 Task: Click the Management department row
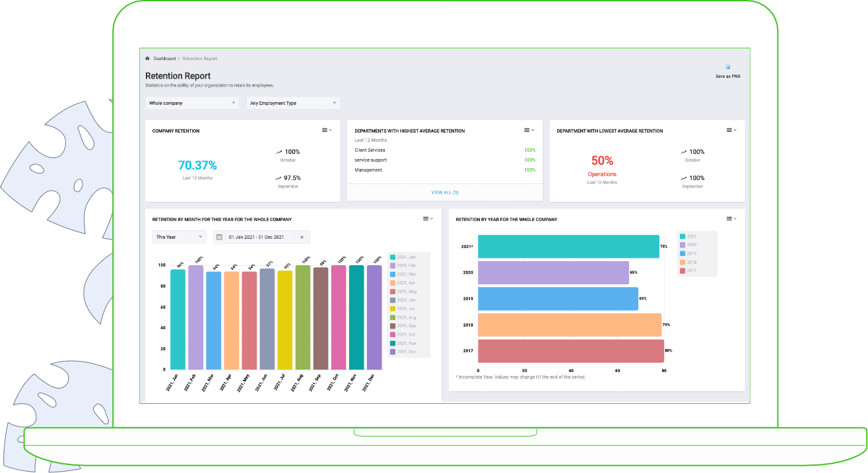445,170
